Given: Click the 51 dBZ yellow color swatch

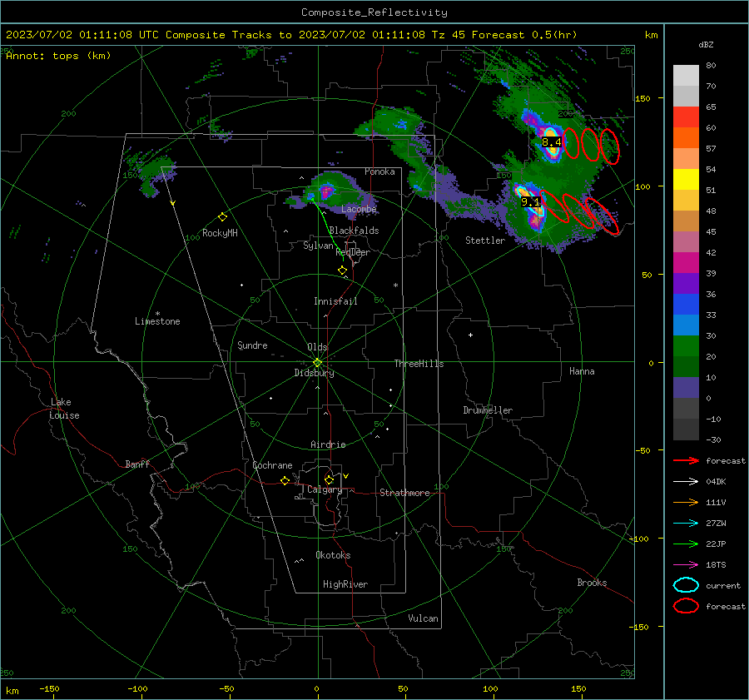Looking at the screenshot, I should 686,180.
